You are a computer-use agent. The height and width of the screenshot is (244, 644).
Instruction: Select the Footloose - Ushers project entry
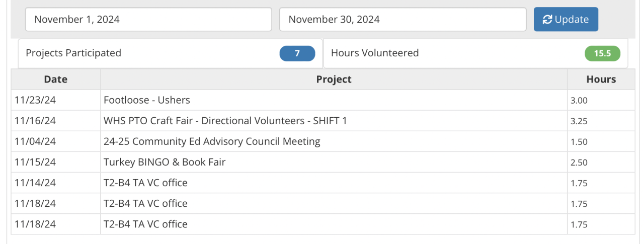[x=147, y=100]
